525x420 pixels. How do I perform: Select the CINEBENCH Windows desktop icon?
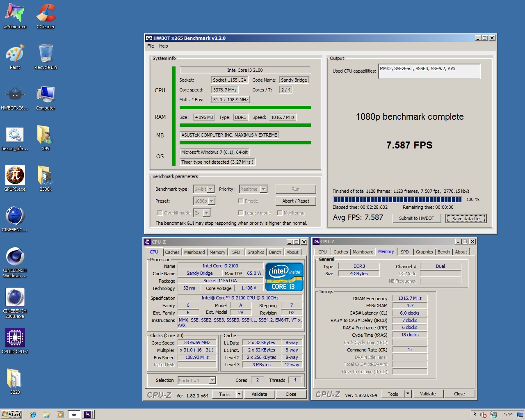coord(15,262)
